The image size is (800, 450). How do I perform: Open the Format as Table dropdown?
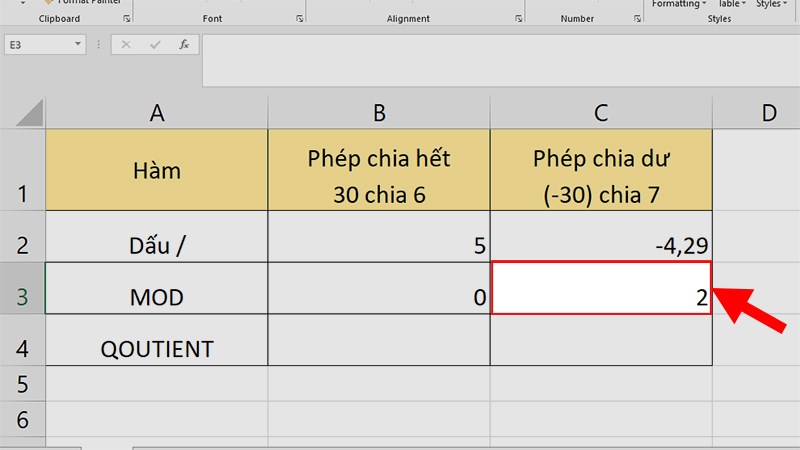pos(732,4)
